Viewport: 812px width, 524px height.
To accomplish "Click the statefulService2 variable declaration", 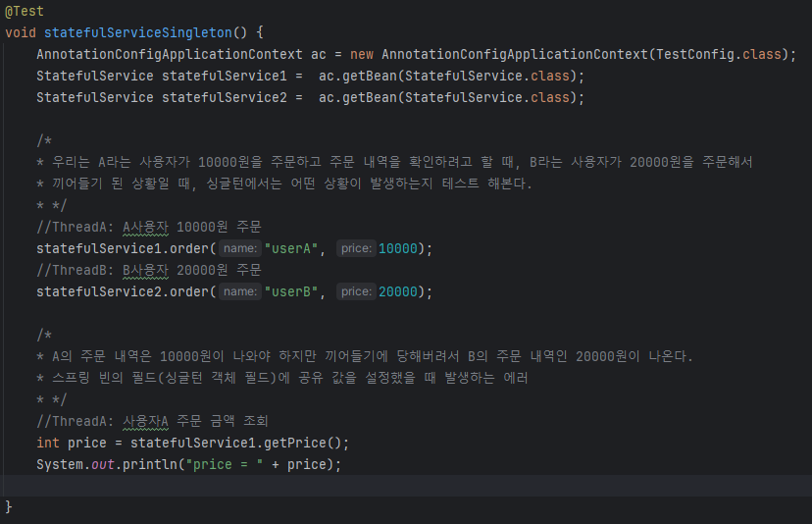I will (x=225, y=97).
